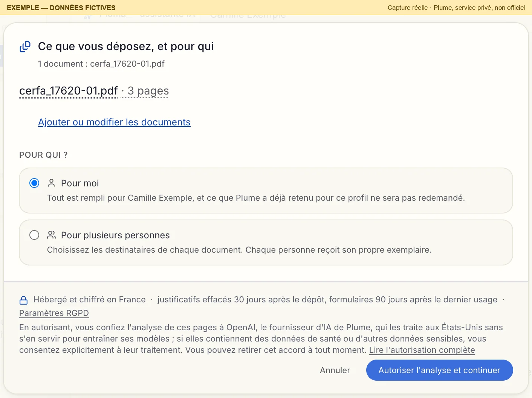The image size is (532, 398).
Task: Click the documents copy icon beside the heading
Action: pos(25,46)
